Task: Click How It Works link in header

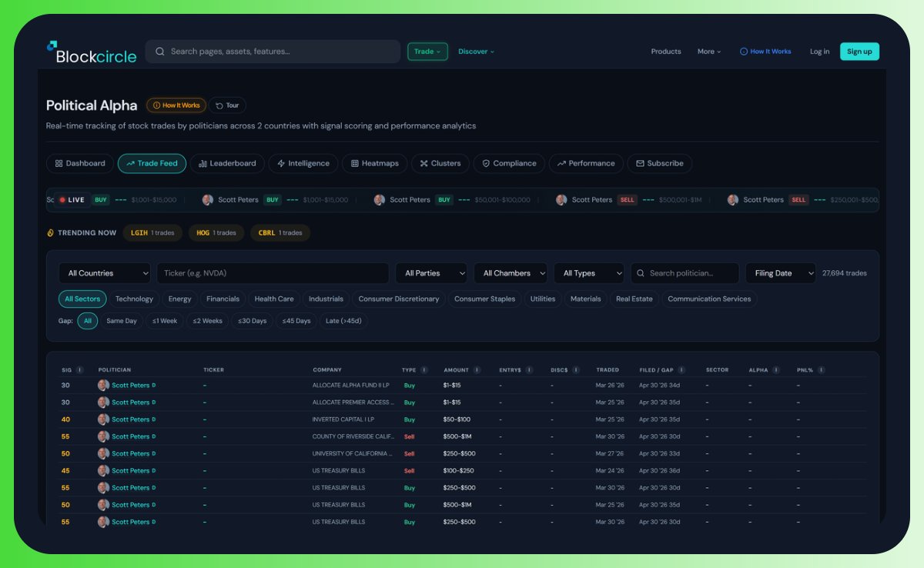Action: pos(765,52)
